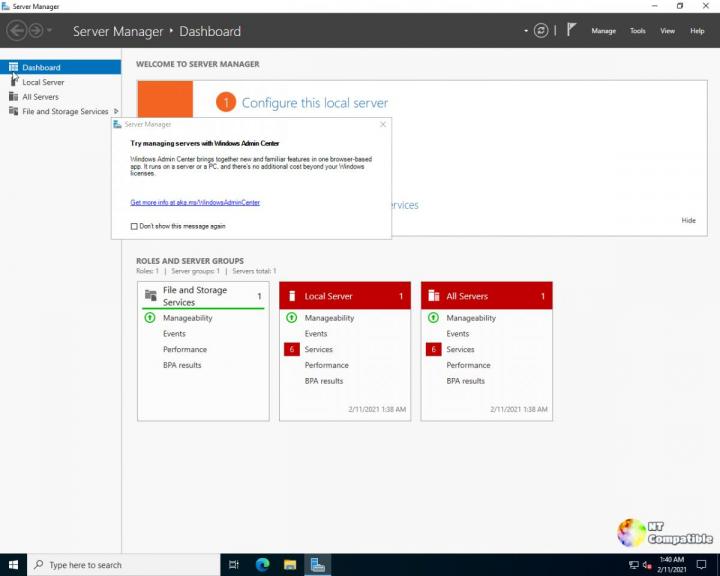Open Microsoft Edge from the taskbar
Viewport: 720px width, 576px height.
263,565
